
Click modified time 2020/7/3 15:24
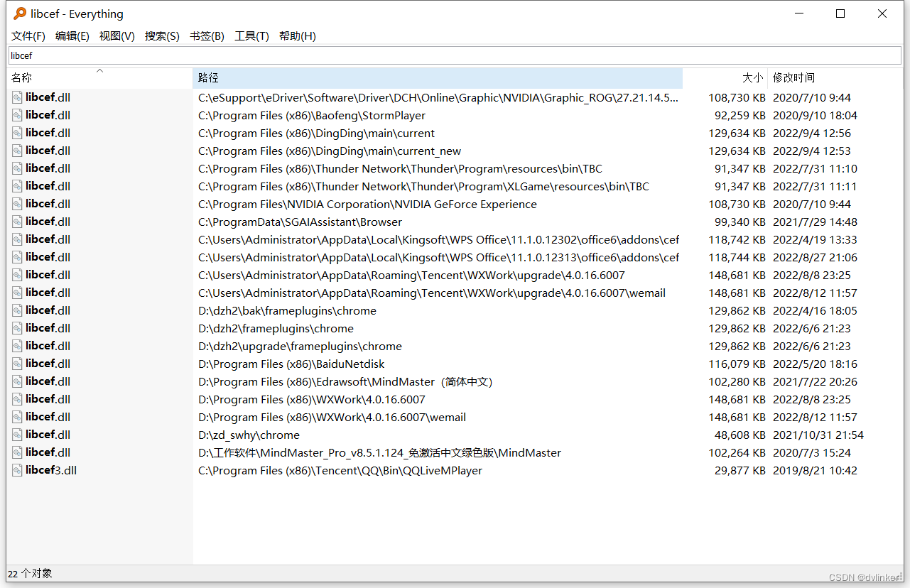click(x=812, y=452)
